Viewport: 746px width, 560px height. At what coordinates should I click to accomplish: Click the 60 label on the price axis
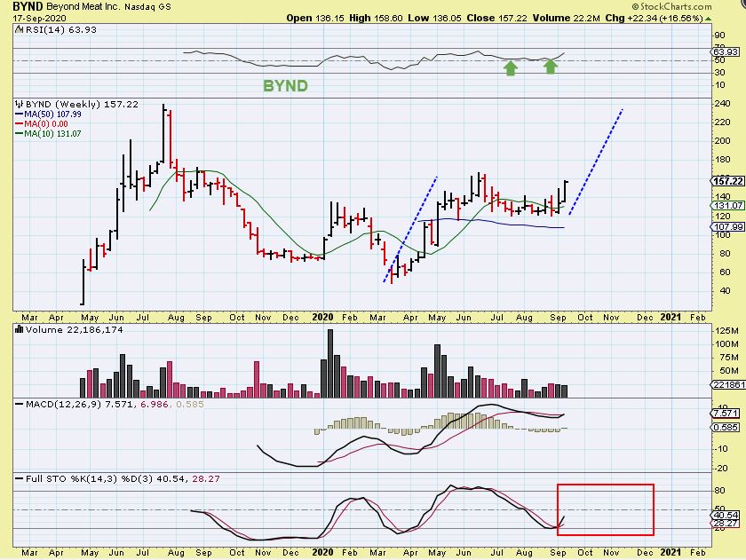(725, 272)
